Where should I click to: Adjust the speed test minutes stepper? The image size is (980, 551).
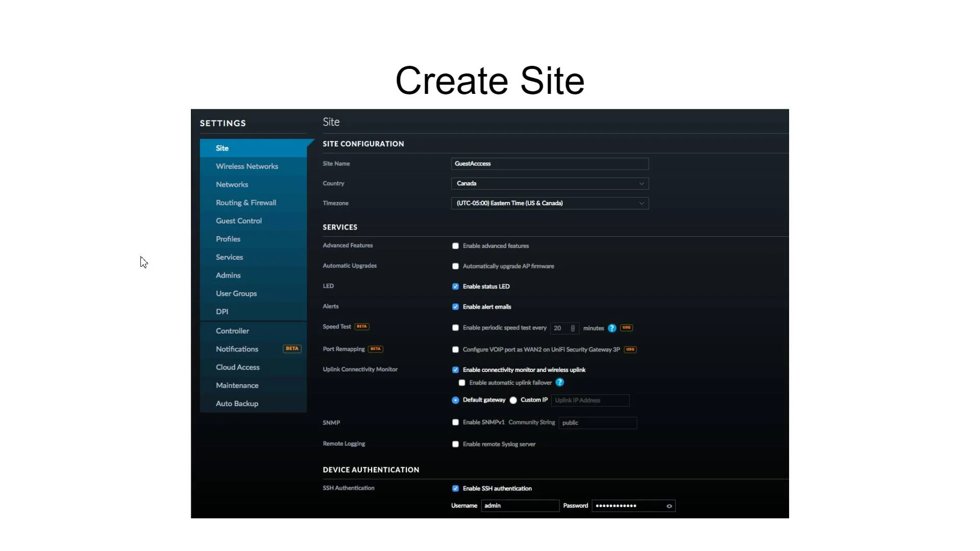pyautogui.click(x=573, y=328)
